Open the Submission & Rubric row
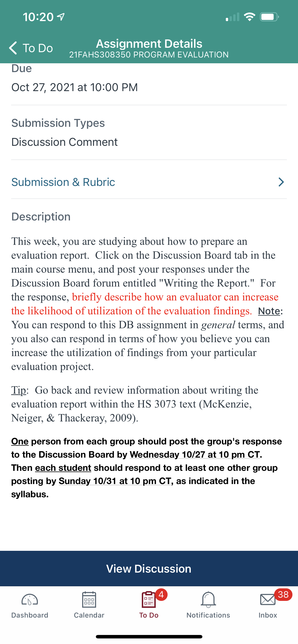 tap(149, 182)
